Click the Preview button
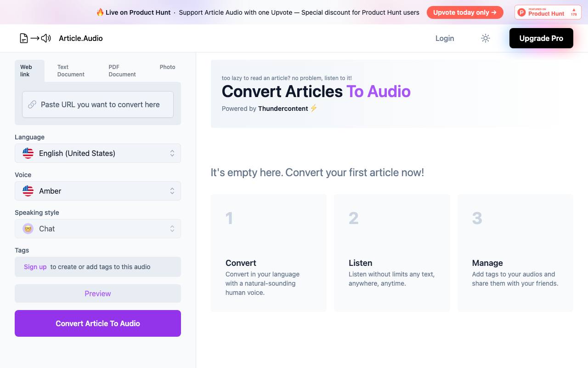Viewport: 588px width, 368px height. click(x=98, y=293)
